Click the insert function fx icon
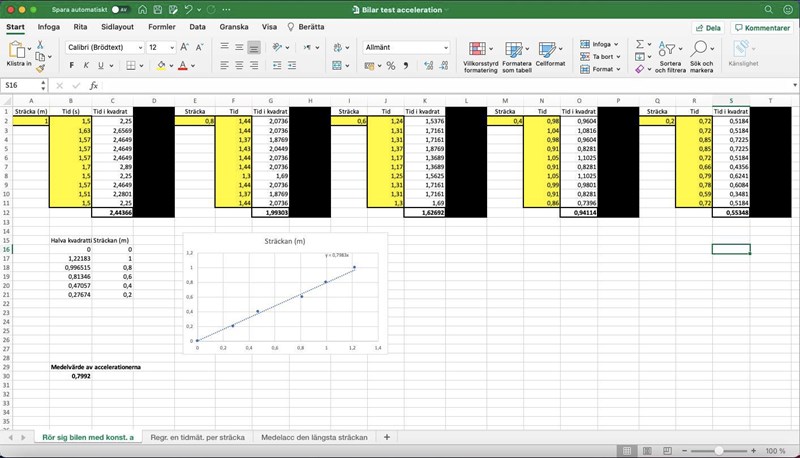 [94, 86]
